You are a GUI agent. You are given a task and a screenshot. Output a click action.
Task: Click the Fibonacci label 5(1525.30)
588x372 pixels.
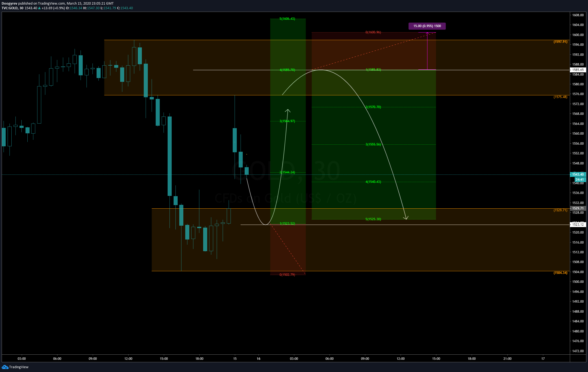point(373,219)
